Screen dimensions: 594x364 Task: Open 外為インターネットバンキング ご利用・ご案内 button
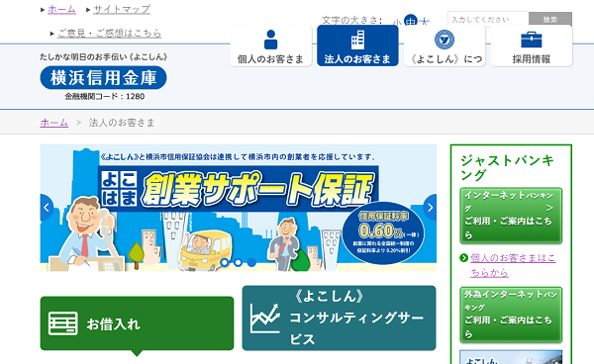[511, 315]
